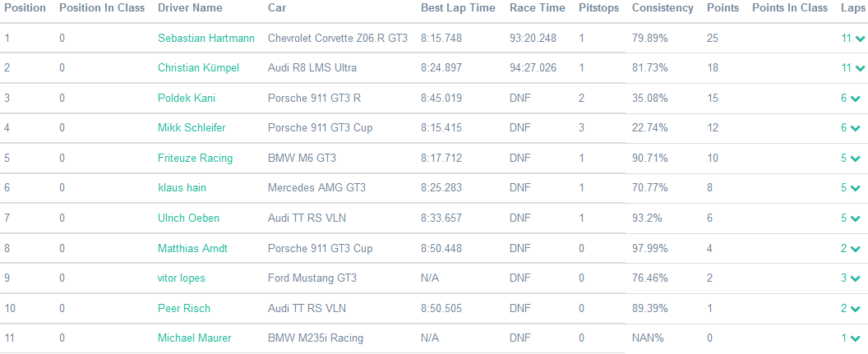Open lap list for klaus hain
Screen dimensions: 868x354
(856, 189)
